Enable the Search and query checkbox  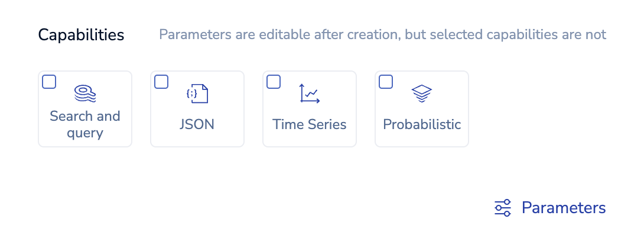(x=49, y=82)
